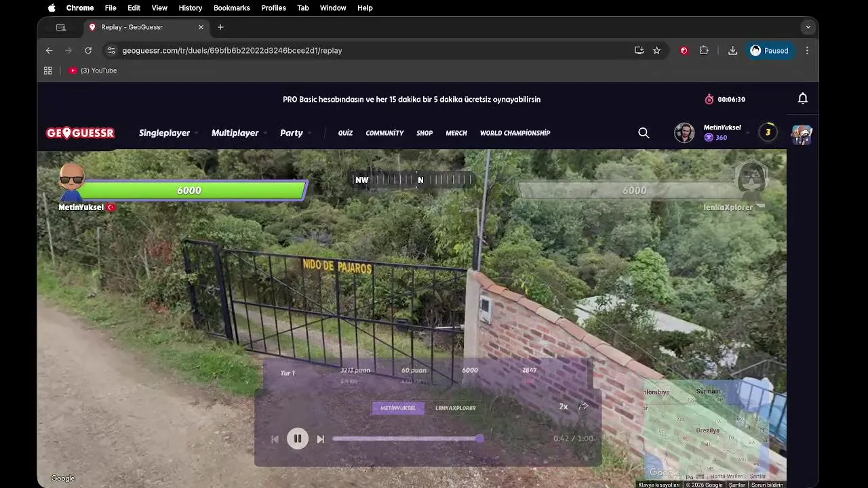Image resolution: width=868 pixels, height=488 pixels.
Task: Click the Tur 1 round label
Action: pos(288,373)
